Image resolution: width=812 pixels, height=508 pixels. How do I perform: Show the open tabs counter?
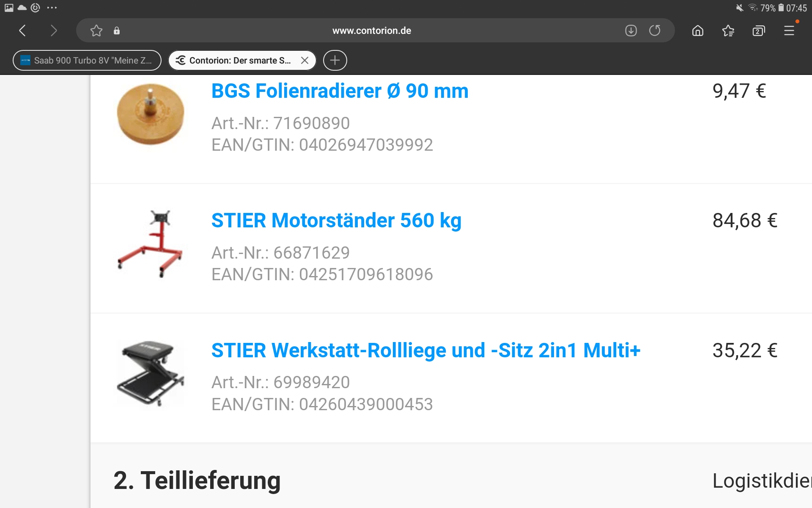tap(759, 30)
